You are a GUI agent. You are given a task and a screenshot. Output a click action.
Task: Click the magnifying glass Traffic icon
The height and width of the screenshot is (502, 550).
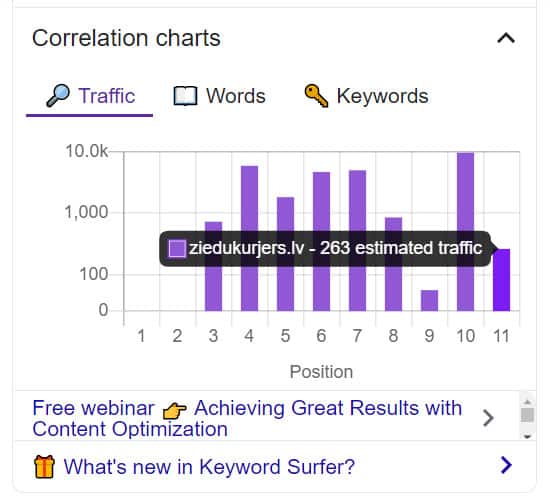click(x=58, y=95)
